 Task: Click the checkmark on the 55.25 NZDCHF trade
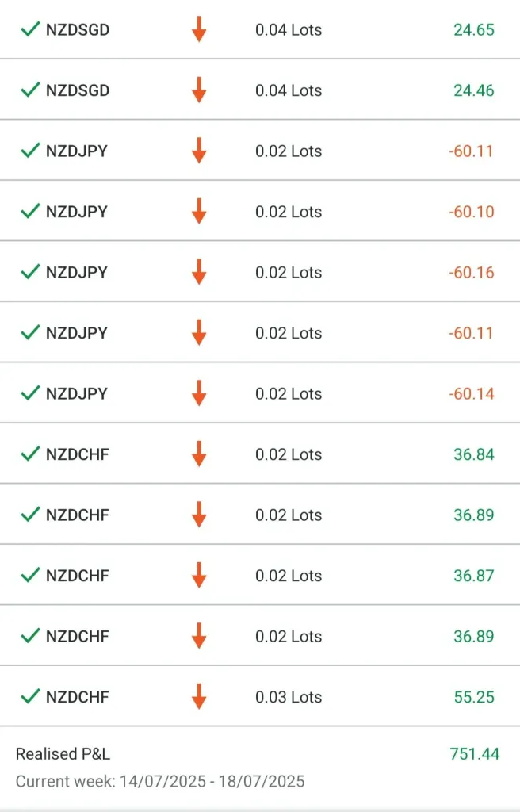(x=30, y=696)
